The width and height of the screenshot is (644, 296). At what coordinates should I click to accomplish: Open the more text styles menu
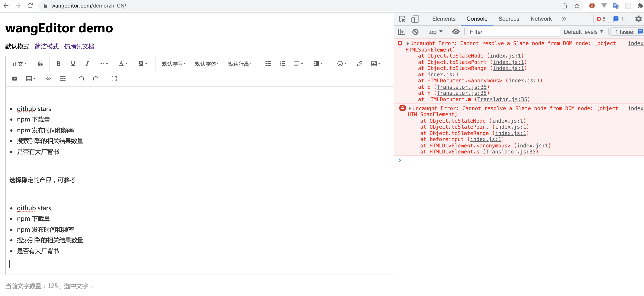104,64
